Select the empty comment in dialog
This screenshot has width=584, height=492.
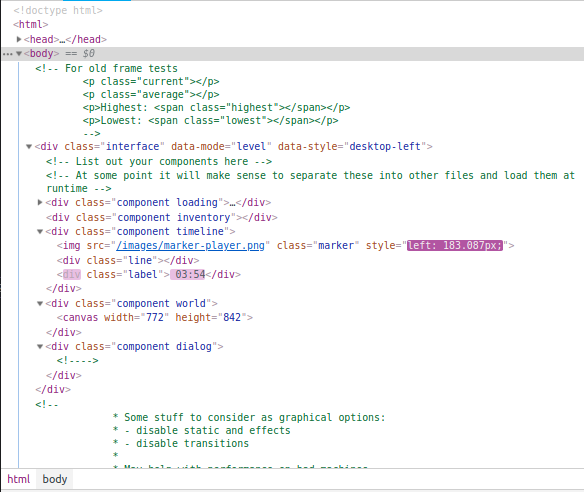pyautogui.click(x=77, y=361)
